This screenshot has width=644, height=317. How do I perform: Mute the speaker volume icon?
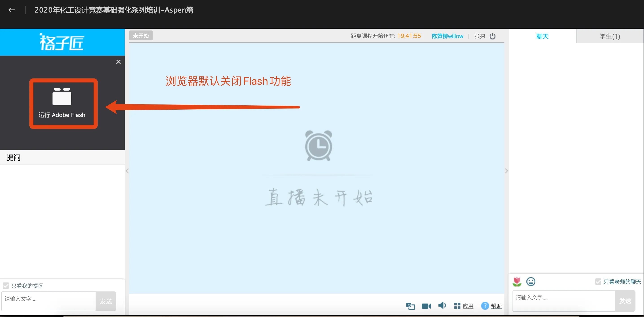click(x=442, y=306)
